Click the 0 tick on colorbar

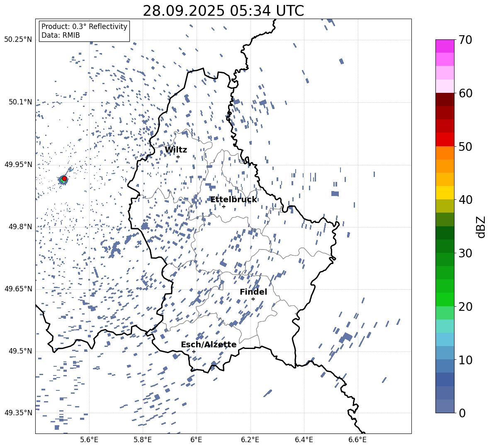pos(462,413)
